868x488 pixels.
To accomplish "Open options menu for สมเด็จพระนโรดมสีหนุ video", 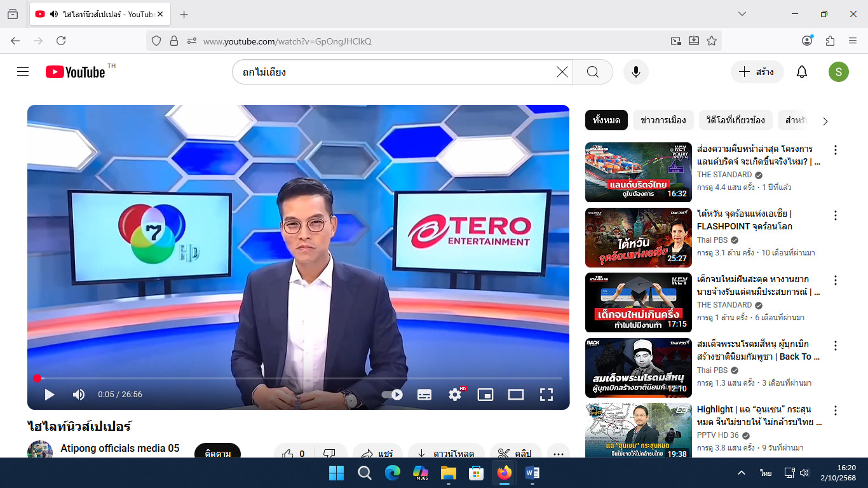I will coord(836,346).
